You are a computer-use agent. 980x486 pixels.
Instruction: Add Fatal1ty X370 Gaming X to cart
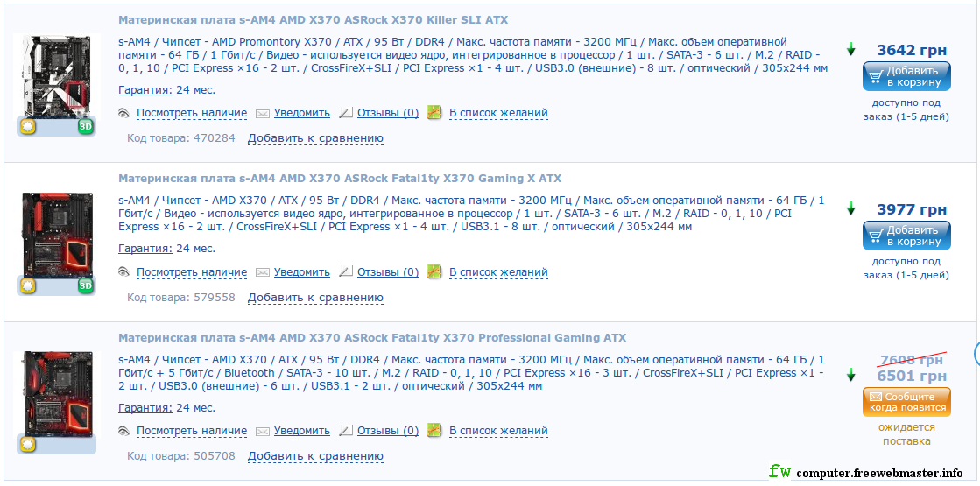coord(906,235)
